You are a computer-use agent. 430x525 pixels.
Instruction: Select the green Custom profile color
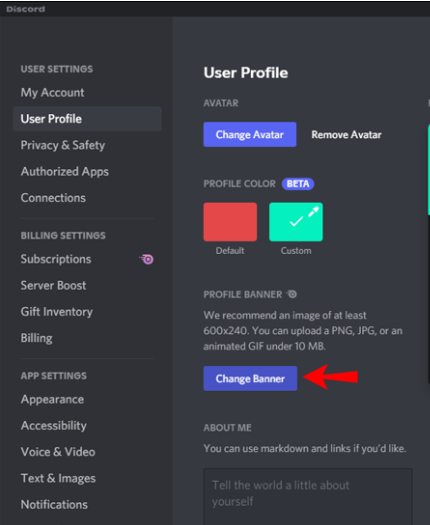pos(296,222)
